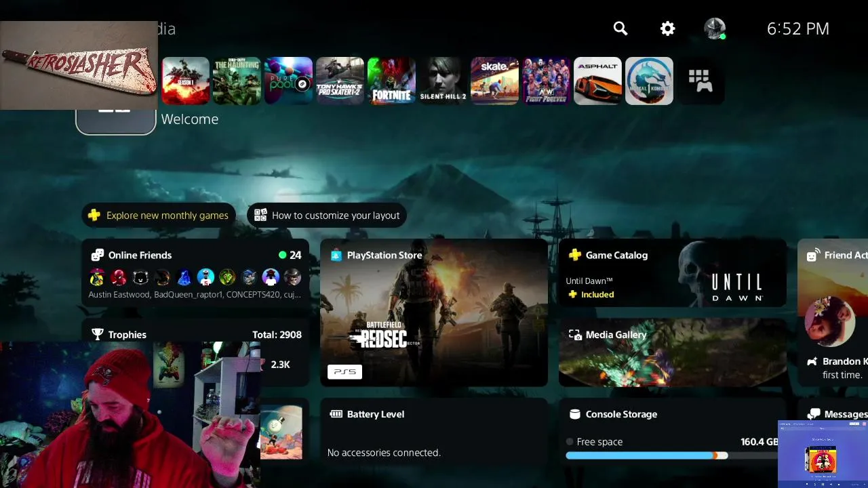Open the Media Gallery preview image
The width and height of the screenshot is (868, 488).
point(673,352)
